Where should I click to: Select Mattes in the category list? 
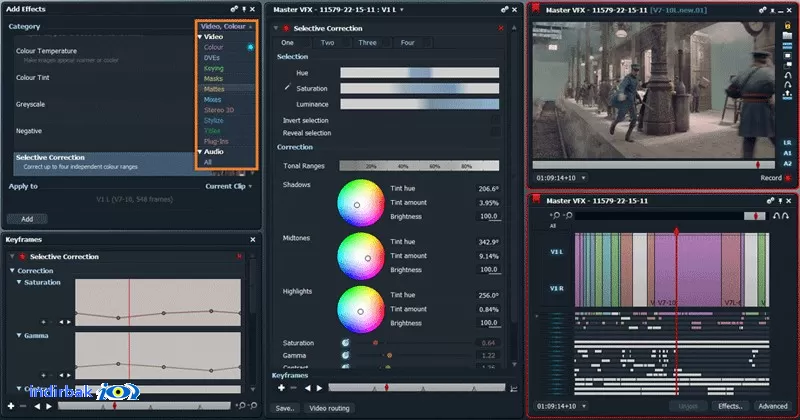pos(214,89)
